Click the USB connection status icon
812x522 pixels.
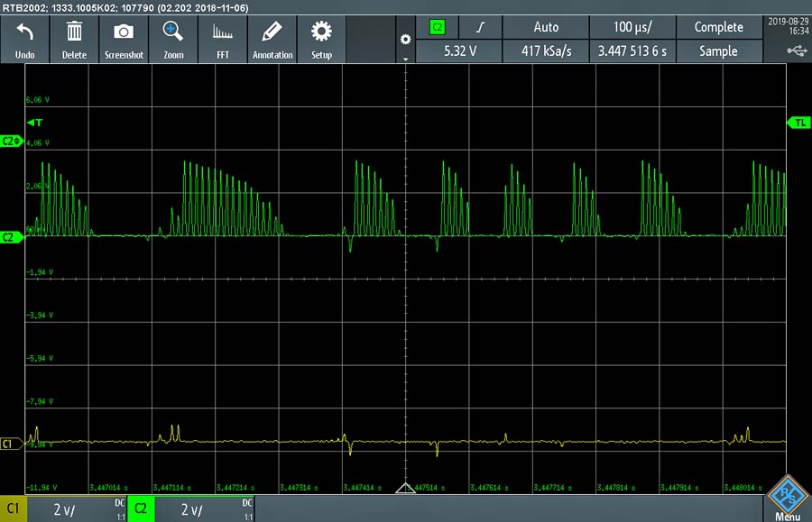tap(797, 50)
